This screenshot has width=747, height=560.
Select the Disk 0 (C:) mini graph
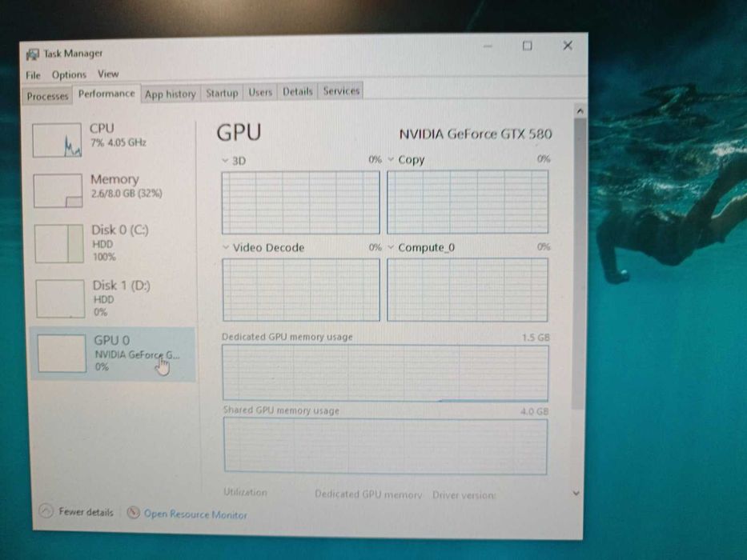click(x=59, y=244)
